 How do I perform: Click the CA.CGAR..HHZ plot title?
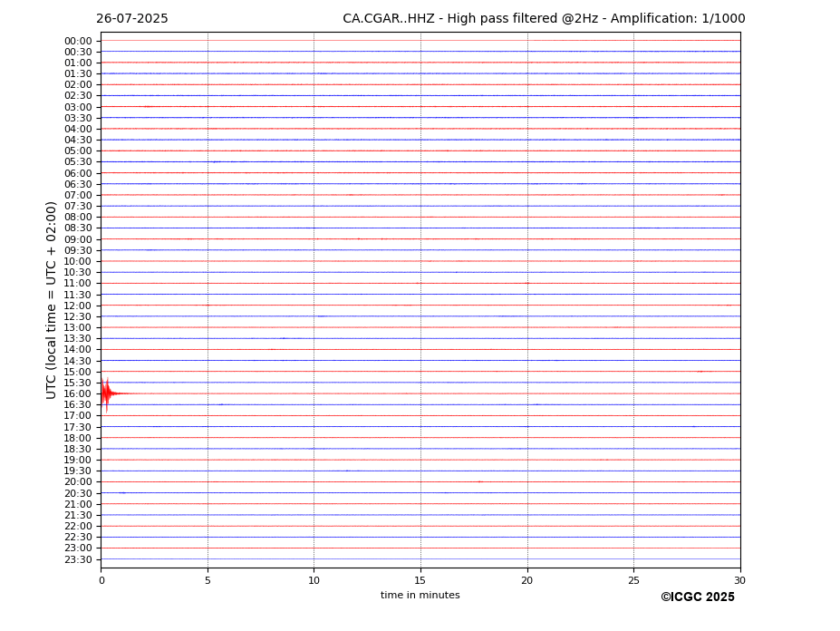pyautogui.click(x=544, y=19)
